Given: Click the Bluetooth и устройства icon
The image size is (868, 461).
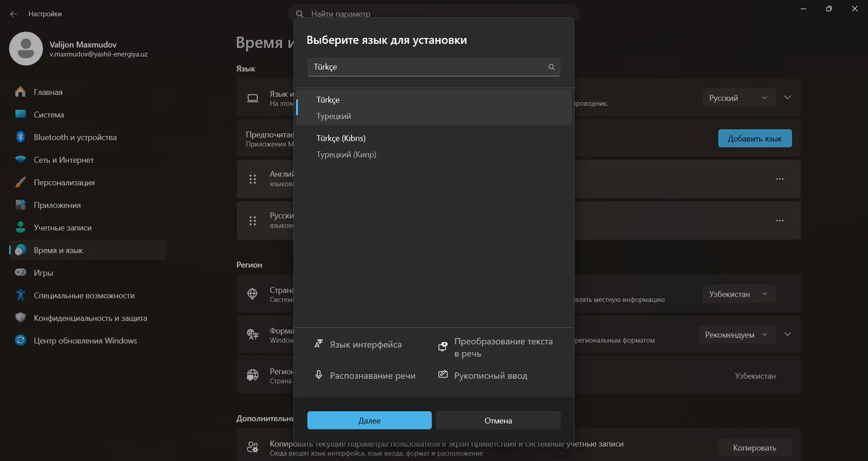Looking at the screenshot, I should (x=21, y=137).
